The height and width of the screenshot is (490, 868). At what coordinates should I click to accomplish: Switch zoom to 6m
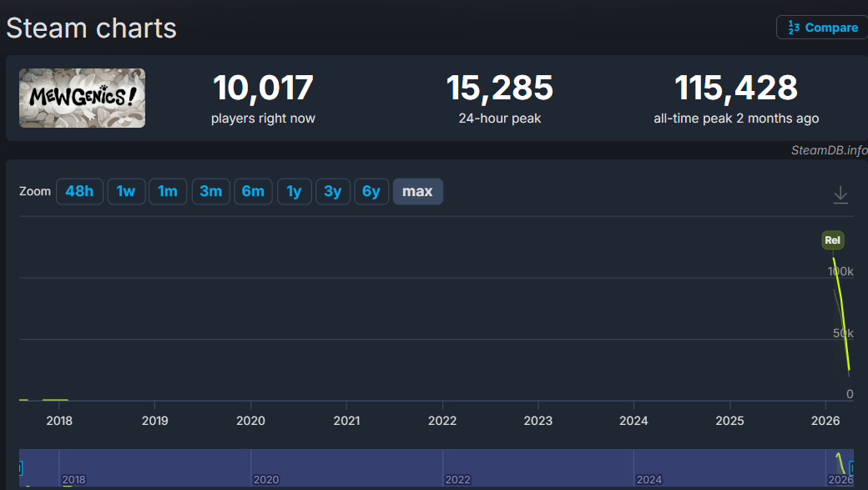point(253,191)
